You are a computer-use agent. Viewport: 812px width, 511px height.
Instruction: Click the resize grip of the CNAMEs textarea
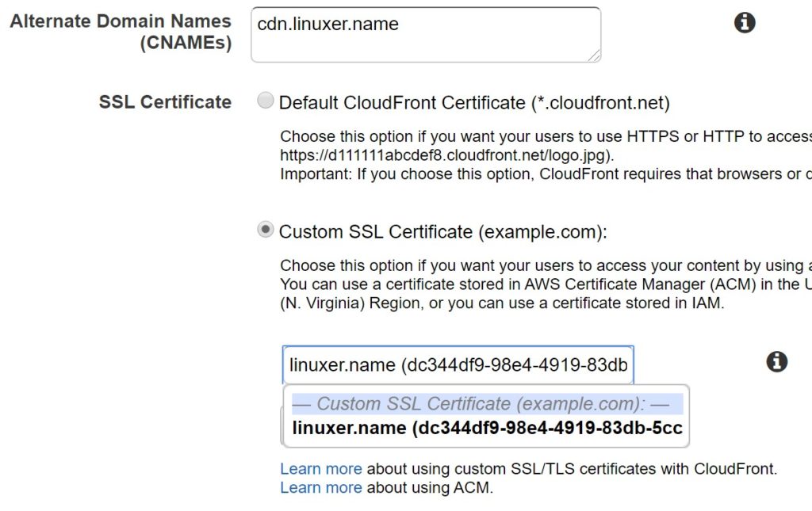tap(593, 55)
